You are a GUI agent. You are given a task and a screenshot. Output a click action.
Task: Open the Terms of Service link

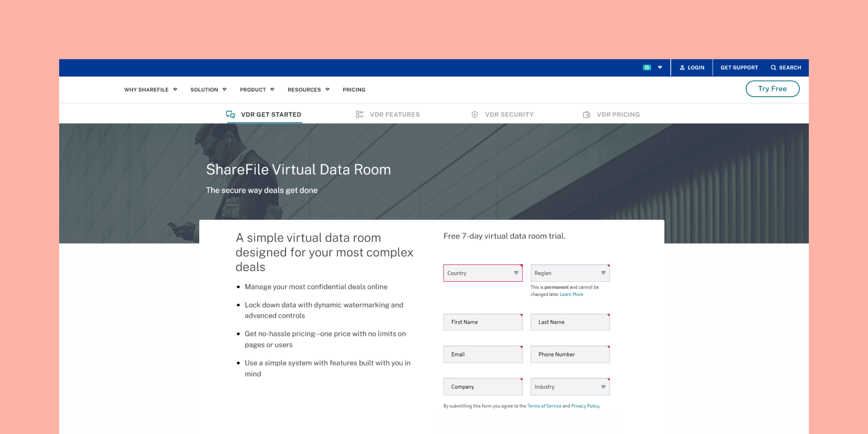pyautogui.click(x=544, y=406)
